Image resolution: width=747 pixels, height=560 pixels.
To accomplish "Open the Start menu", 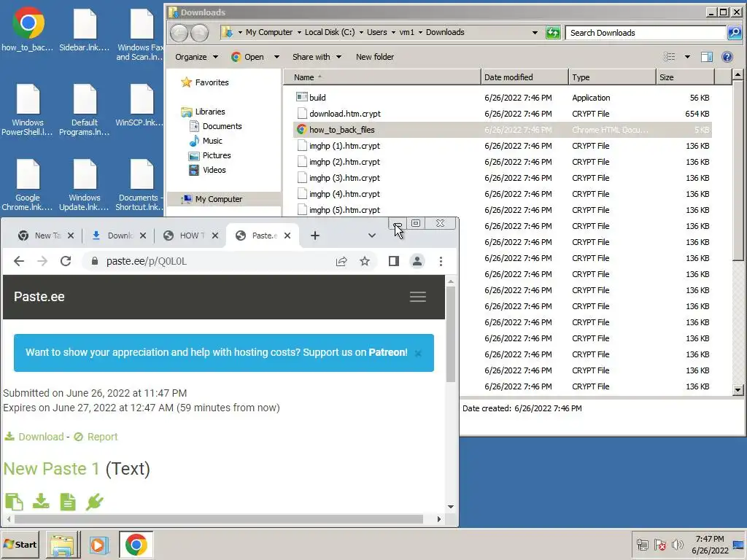I will [x=20, y=545].
